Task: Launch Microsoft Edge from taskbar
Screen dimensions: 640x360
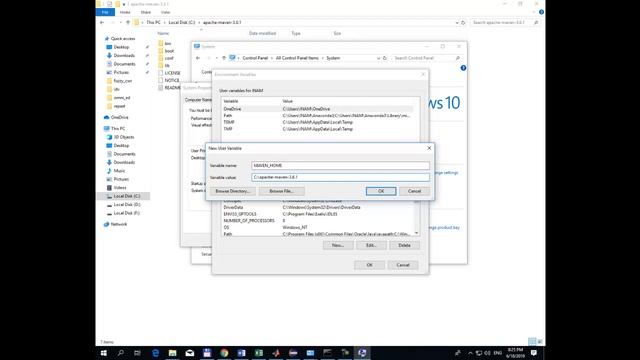Action: tap(155, 353)
